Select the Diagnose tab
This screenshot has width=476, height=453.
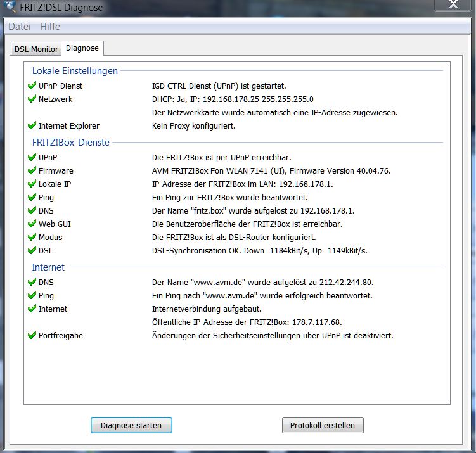pyautogui.click(x=82, y=48)
